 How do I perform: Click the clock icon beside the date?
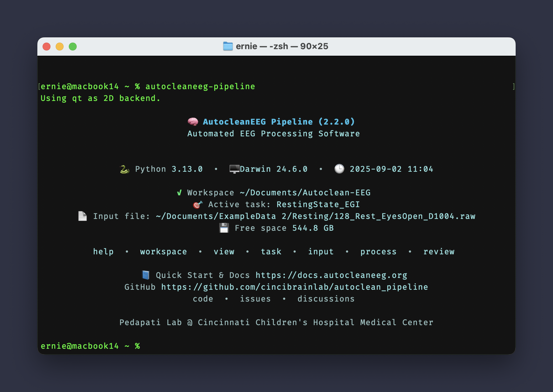coord(339,169)
